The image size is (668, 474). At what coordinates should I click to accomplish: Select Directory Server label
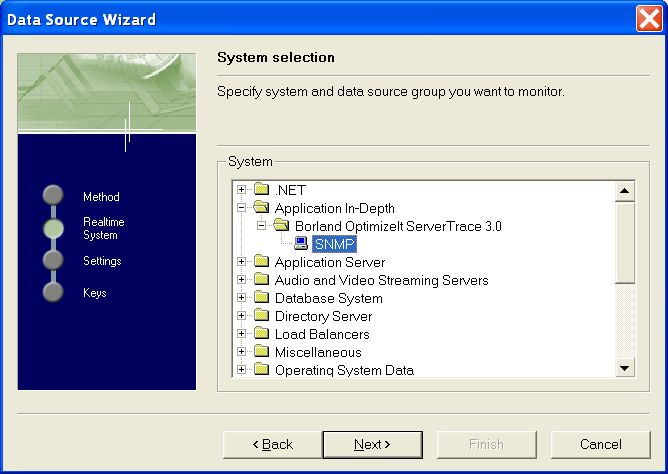pyautogui.click(x=323, y=316)
